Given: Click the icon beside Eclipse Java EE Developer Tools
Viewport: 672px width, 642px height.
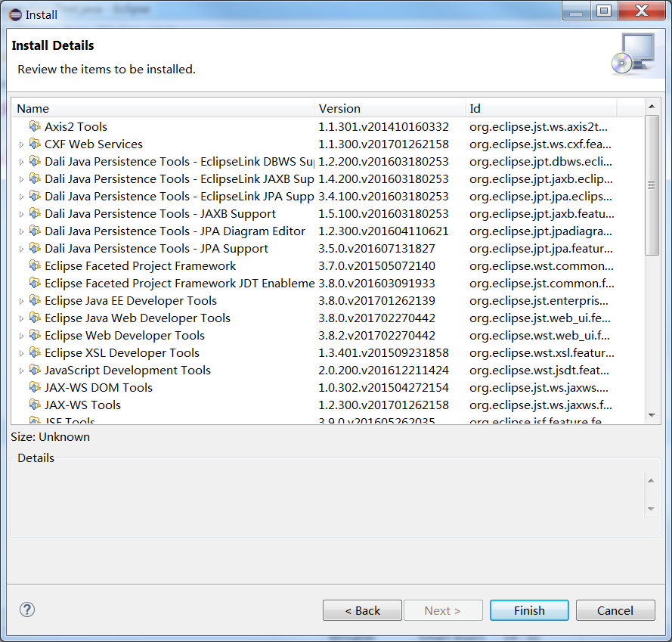Looking at the screenshot, I should point(35,301).
